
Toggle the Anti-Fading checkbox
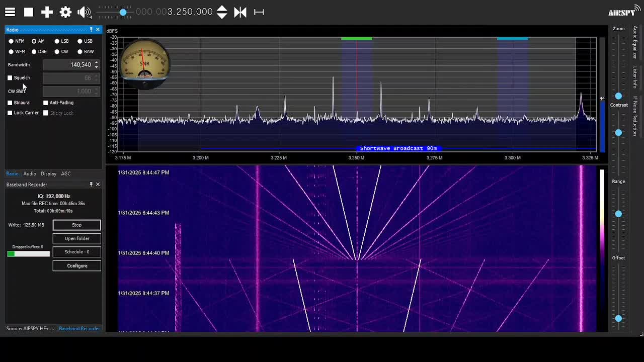coord(46,103)
